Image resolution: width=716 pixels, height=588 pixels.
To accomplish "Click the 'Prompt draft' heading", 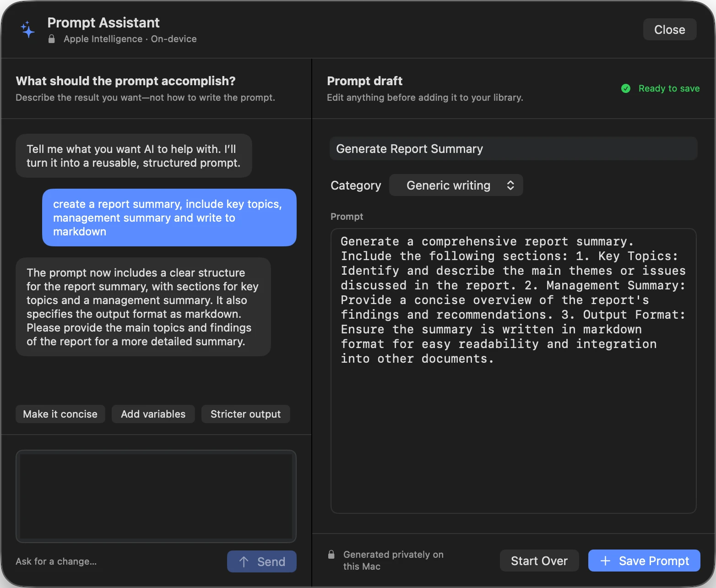I will pyautogui.click(x=365, y=81).
